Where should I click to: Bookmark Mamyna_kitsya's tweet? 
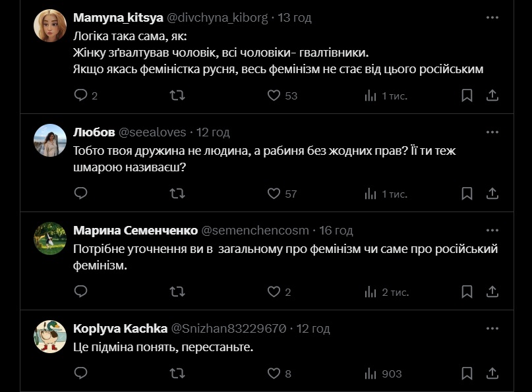(467, 96)
